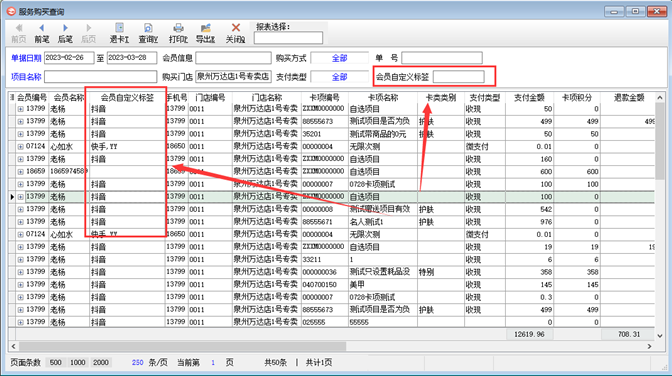This screenshot has width=672, height=376.
Task: Click the 卡项编号 column header
Action: [324, 98]
